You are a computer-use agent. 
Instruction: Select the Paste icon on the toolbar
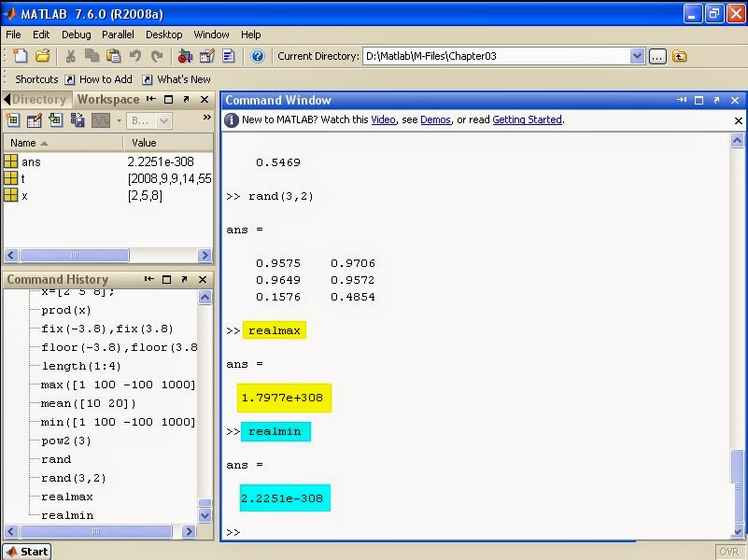coord(114,58)
